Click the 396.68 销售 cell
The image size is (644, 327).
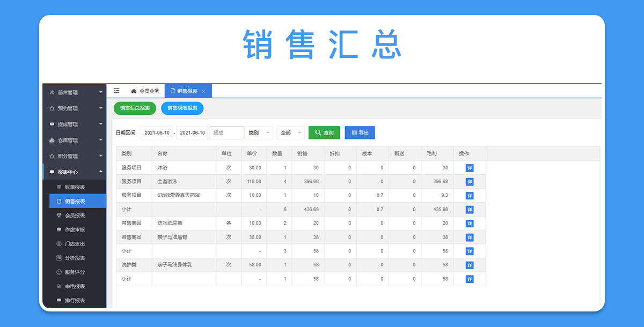[x=308, y=182]
